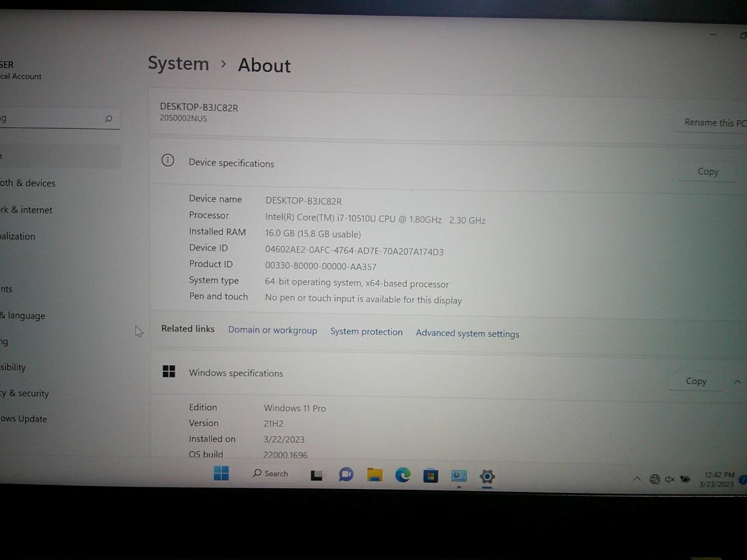This screenshot has height=560, width=747.
Task: Click Windows 11 Pro edition text
Action: 295,408
